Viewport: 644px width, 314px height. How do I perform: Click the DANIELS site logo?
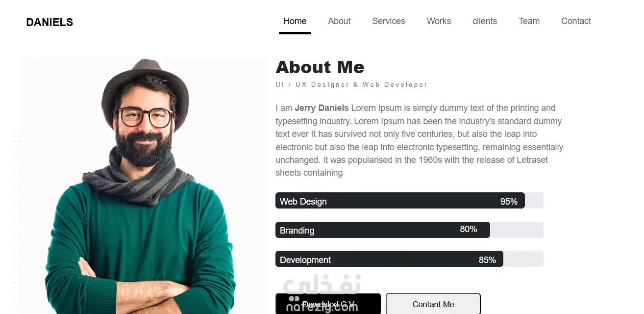[x=50, y=22]
